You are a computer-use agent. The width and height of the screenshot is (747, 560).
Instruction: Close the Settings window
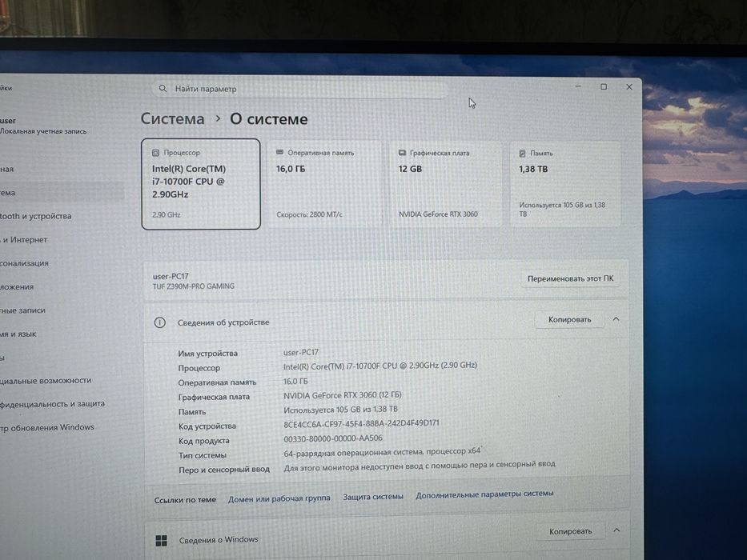[x=629, y=87]
